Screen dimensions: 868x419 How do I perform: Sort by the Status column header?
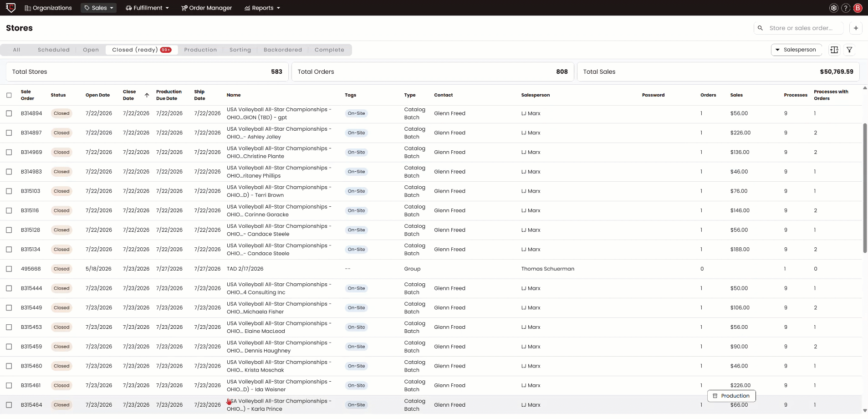(58, 95)
